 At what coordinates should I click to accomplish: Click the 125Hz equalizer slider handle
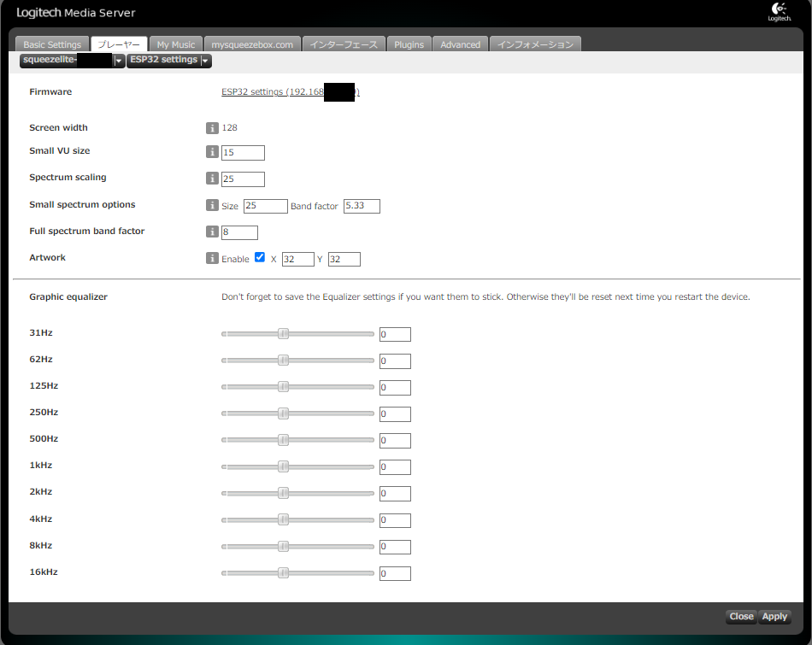click(x=283, y=387)
